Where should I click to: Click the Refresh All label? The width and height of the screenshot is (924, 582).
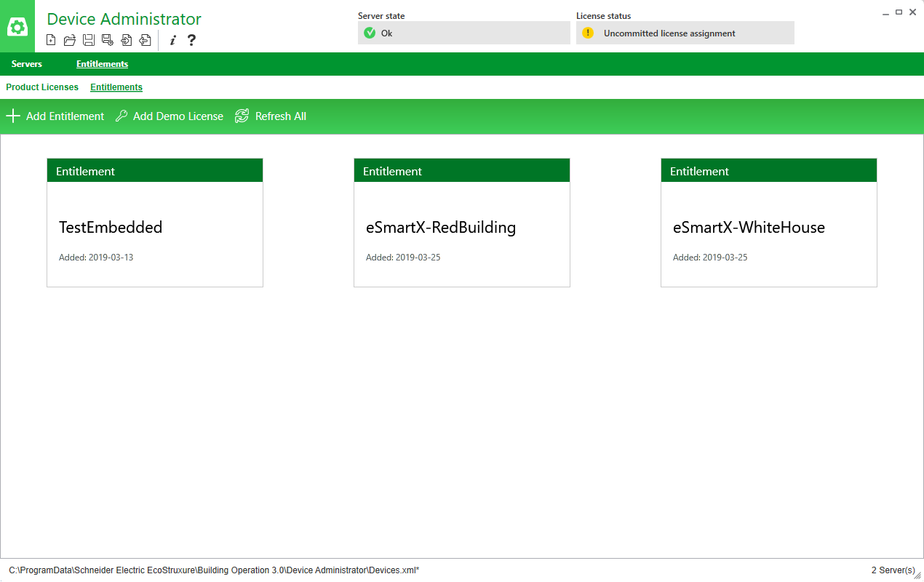281,116
